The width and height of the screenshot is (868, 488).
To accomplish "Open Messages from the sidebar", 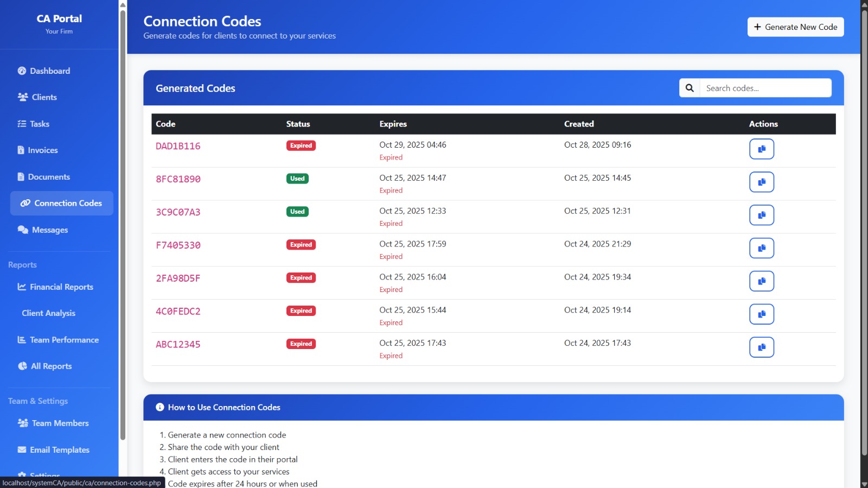I will (x=49, y=230).
